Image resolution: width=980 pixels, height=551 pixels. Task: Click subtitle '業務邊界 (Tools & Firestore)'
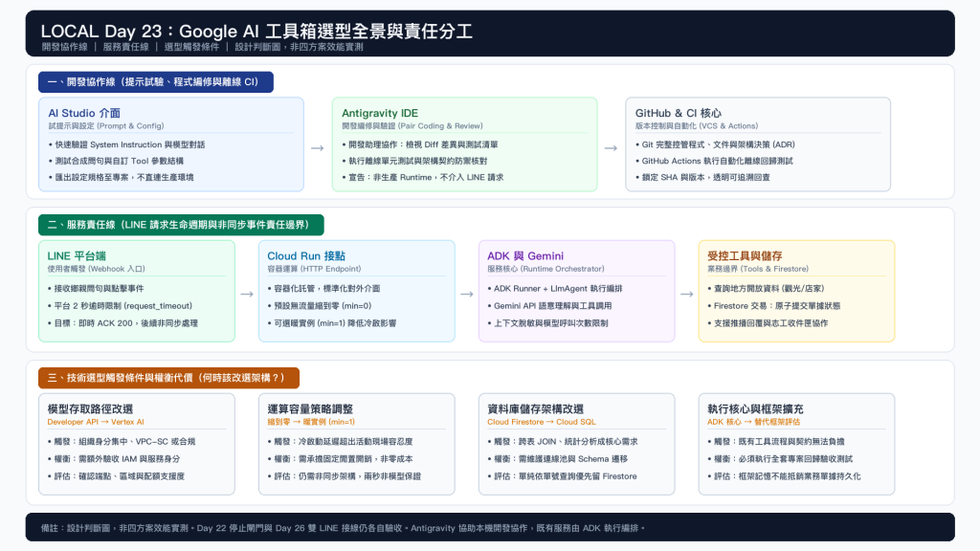(758, 269)
